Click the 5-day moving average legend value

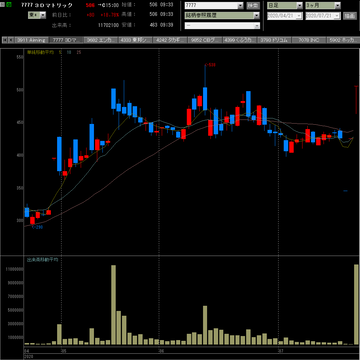pyautogui.click(x=60, y=52)
